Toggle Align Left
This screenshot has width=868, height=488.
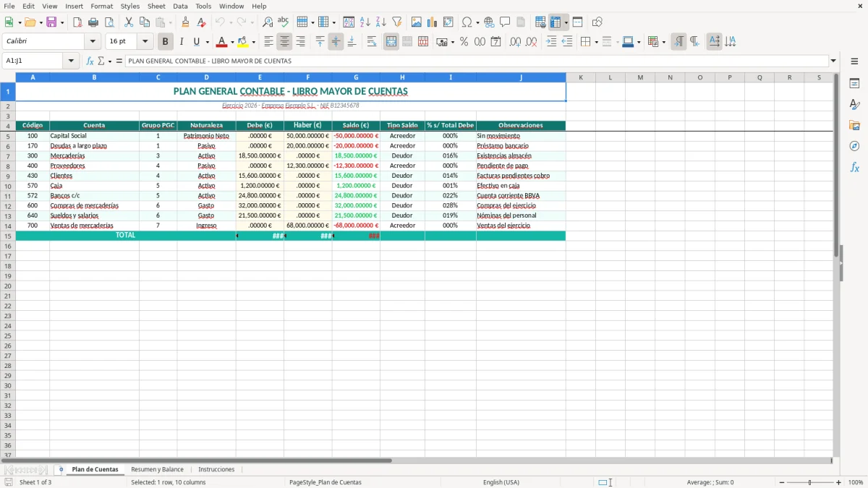268,42
